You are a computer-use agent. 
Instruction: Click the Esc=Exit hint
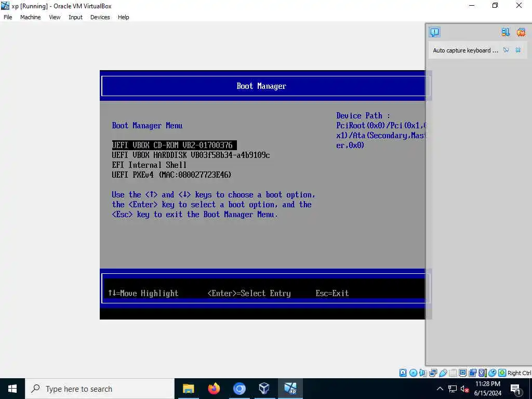[x=332, y=293]
